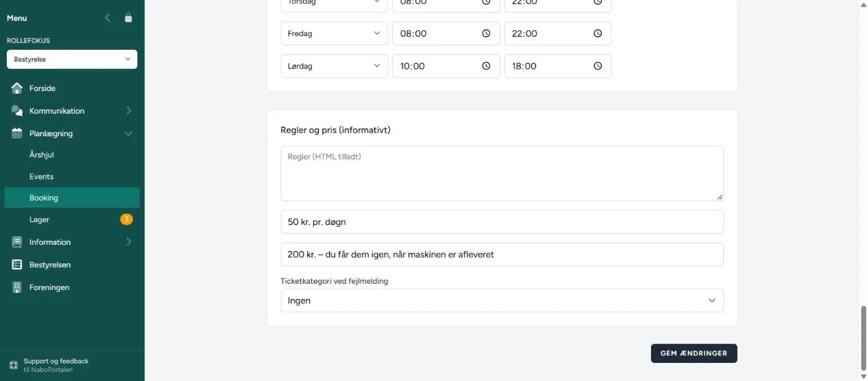
Task: Click the Bestyrelsen list icon
Action: [x=17, y=265]
